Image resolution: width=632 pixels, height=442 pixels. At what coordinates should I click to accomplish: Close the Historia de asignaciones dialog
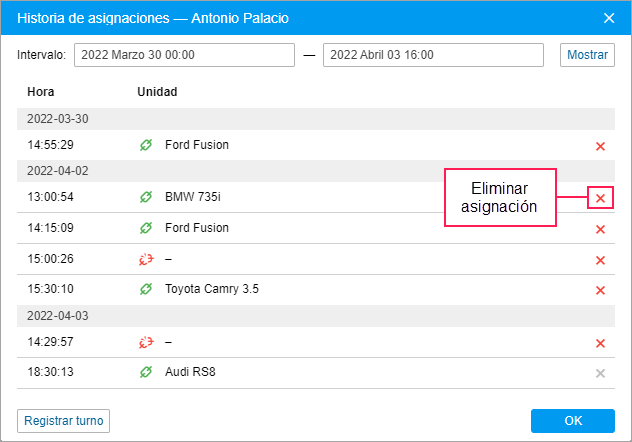(x=609, y=18)
